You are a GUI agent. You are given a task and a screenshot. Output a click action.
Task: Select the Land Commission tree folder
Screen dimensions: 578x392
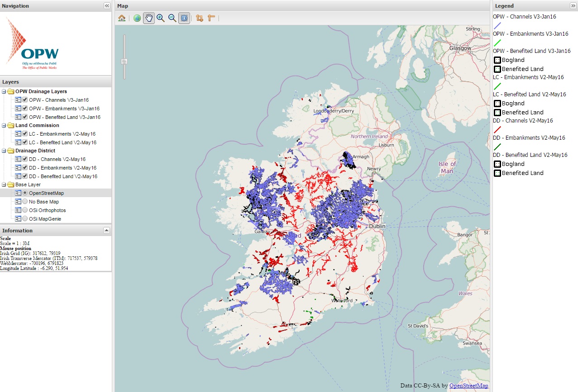37,125
